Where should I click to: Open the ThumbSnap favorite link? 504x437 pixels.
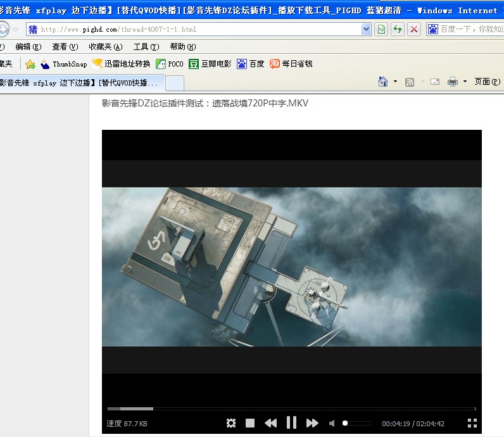point(64,64)
